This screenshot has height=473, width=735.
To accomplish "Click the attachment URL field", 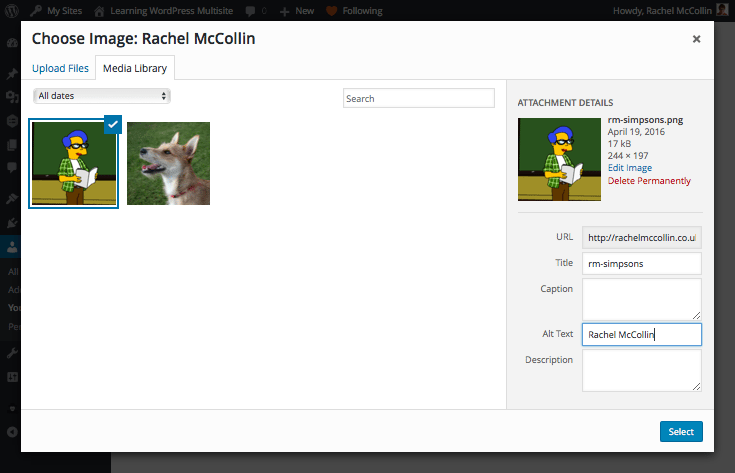I will point(642,238).
